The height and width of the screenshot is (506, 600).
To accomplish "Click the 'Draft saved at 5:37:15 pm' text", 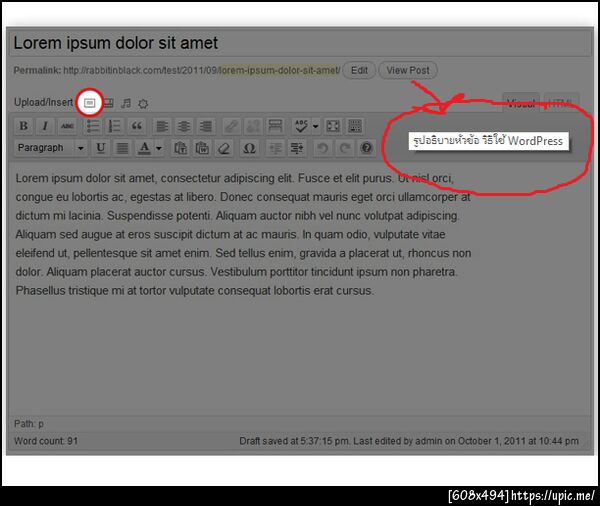I will [294, 441].
